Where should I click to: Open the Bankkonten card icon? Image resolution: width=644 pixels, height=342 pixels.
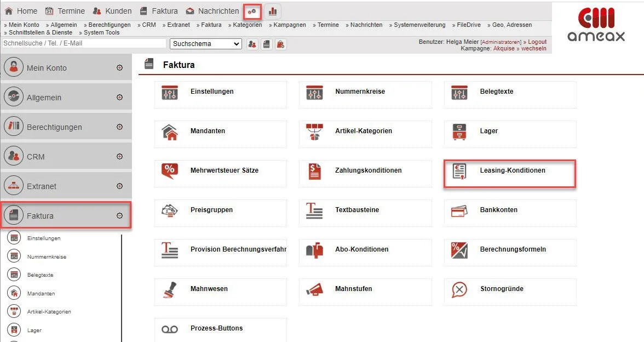point(459,210)
